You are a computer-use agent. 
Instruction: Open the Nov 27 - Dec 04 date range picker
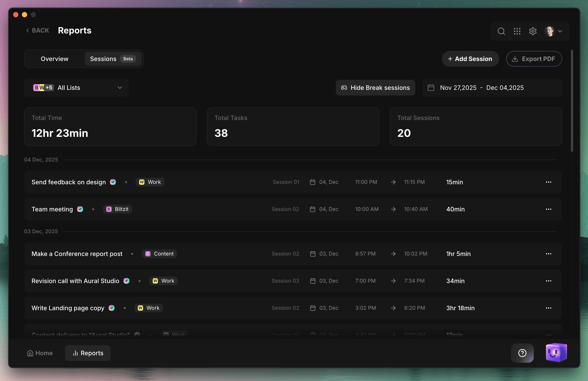tap(482, 88)
